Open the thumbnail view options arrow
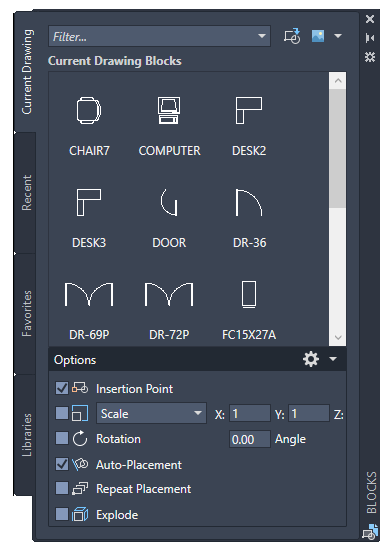The image size is (390, 554). [x=338, y=36]
